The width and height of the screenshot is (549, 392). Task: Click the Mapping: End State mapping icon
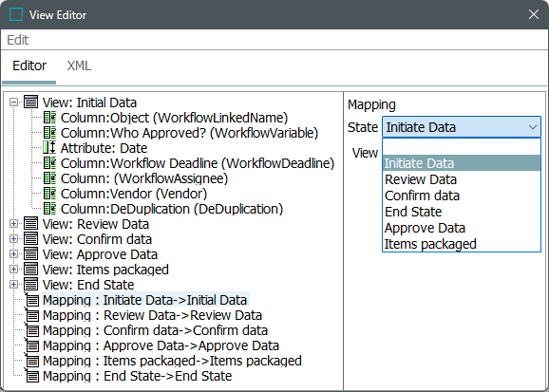coord(31,375)
